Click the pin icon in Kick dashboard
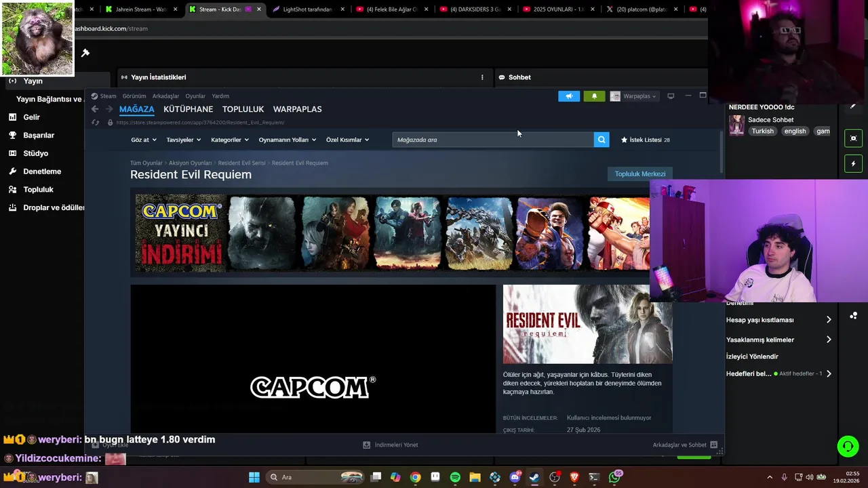This screenshot has width=868, height=488. click(85, 53)
